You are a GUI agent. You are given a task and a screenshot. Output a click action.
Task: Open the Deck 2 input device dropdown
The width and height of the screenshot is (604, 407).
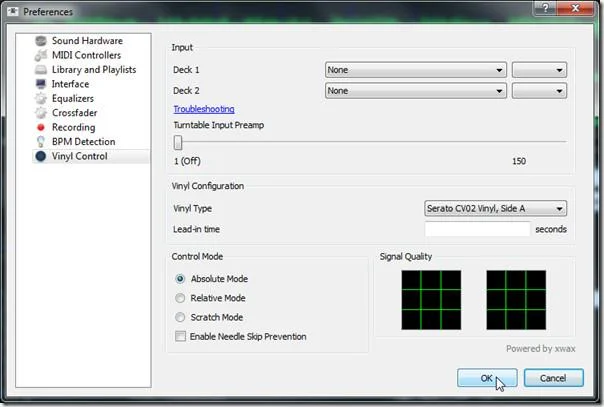pyautogui.click(x=416, y=91)
